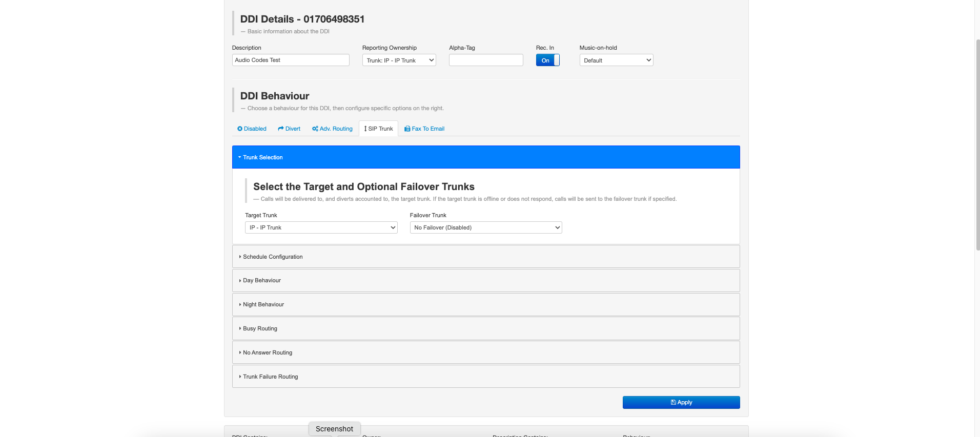Image resolution: width=980 pixels, height=437 pixels.
Task: Click the Adv. Routing gears icon
Action: click(x=315, y=129)
